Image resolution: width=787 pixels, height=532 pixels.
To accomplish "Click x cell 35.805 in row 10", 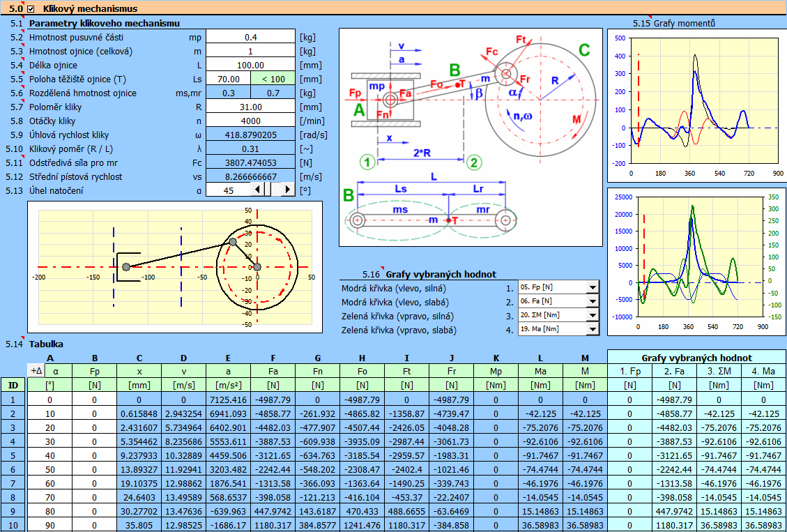I will [x=139, y=526].
